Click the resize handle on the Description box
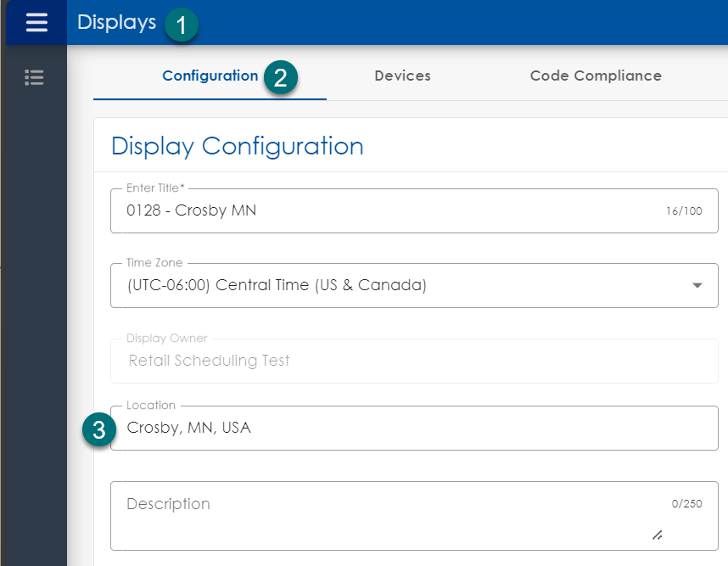The image size is (728, 566). 657,535
